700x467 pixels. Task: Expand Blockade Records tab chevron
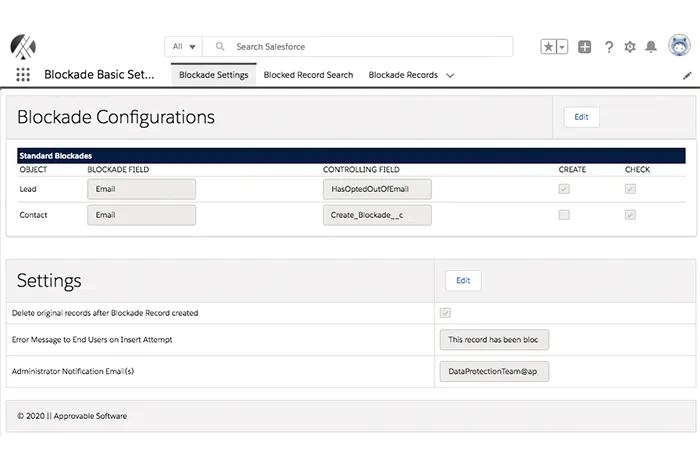click(x=450, y=75)
